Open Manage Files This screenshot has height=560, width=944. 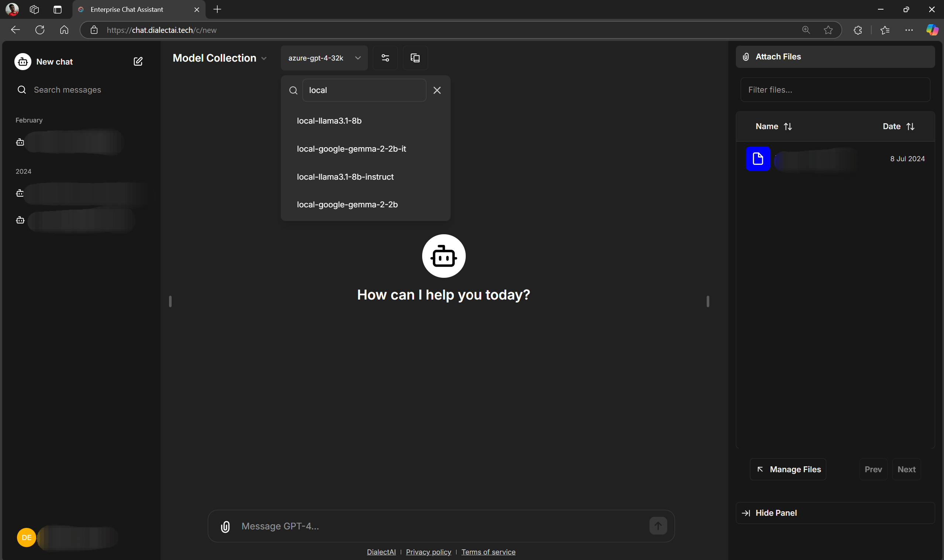tap(788, 470)
